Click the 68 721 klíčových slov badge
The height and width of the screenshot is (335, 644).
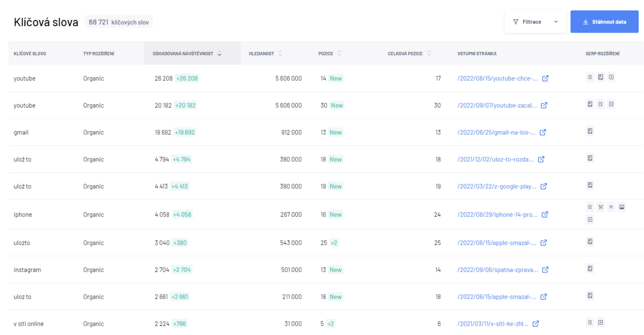coord(119,22)
